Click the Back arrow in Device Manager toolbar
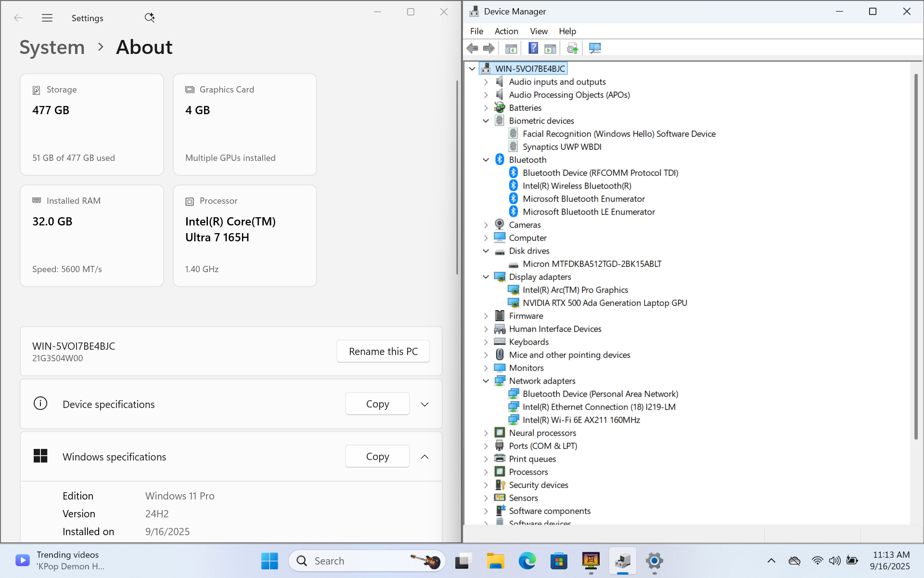The width and height of the screenshot is (924, 578). point(473,48)
